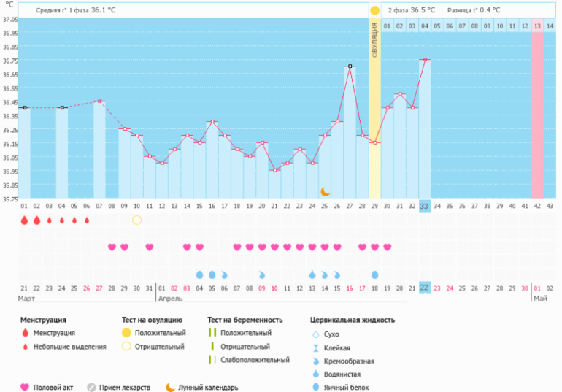The image size is (562, 392).
Task: Click the Апрель month label
Action: click(x=171, y=299)
